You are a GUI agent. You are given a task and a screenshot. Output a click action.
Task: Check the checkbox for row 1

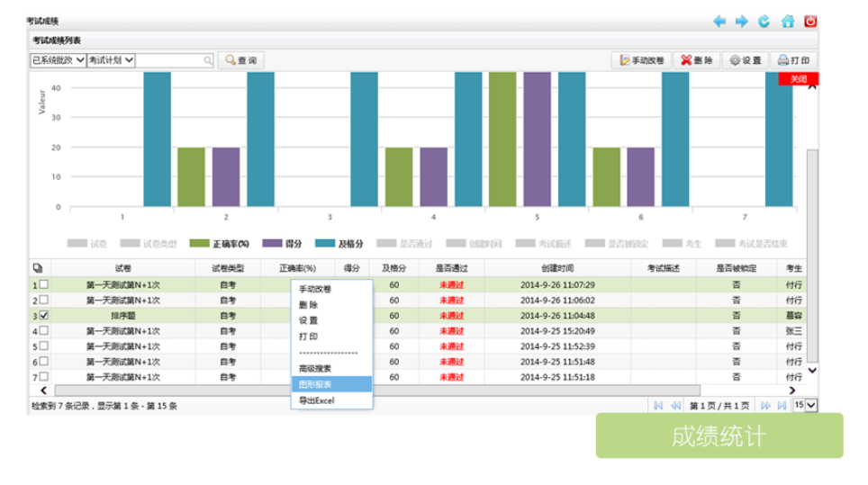44,285
